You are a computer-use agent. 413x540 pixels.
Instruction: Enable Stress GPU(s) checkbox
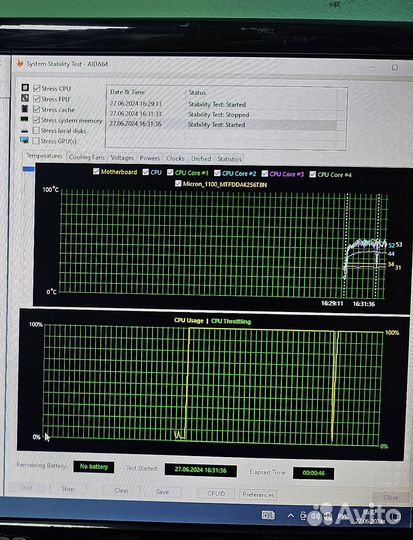coord(35,141)
